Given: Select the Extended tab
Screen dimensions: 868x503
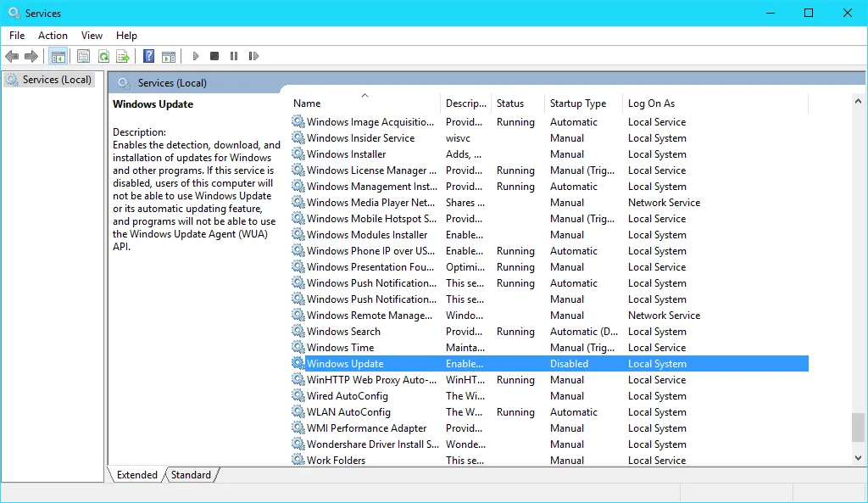Looking at the screenshot, I should click(136, 475).
